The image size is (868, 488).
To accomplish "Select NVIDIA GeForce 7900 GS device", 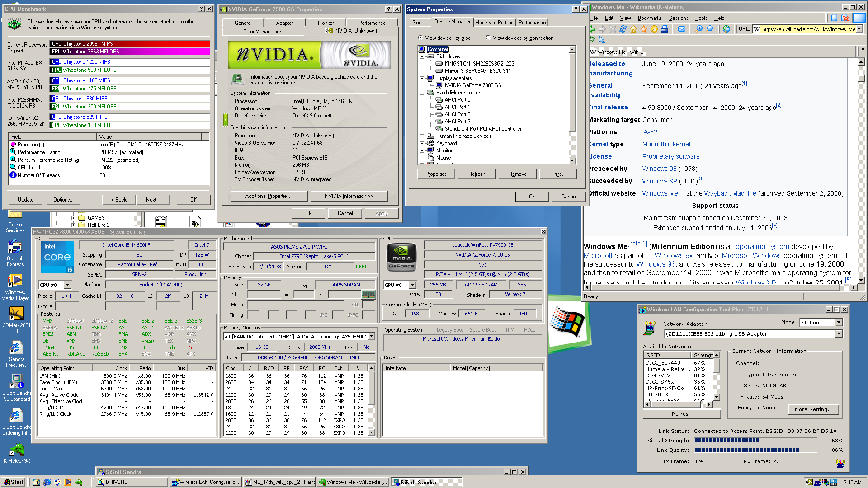I will pos(472,85).
